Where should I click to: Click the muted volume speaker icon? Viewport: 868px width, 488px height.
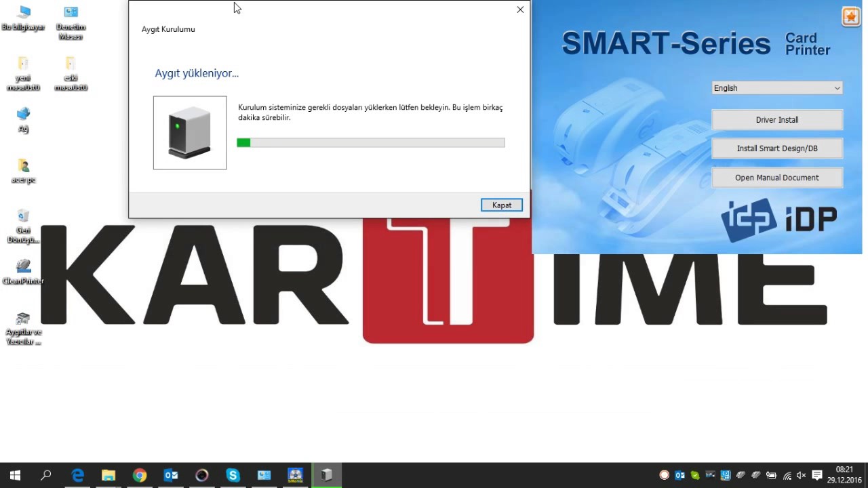click(802, 475)
